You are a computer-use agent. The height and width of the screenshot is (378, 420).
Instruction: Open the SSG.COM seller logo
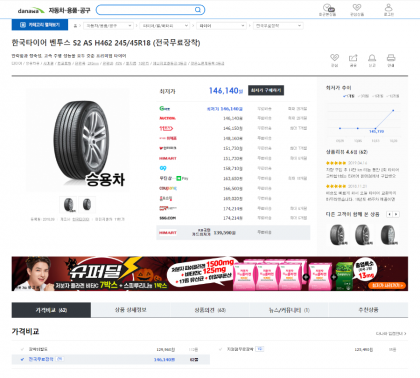[x=168, y=218]
